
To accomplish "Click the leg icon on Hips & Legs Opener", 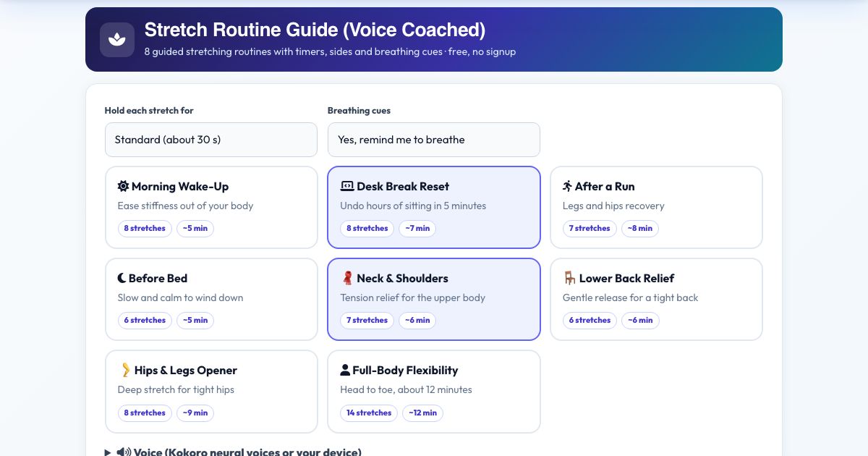I will 125,371.
